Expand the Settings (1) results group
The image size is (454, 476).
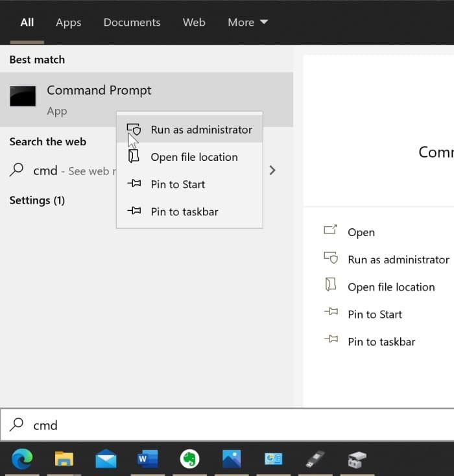[37, 200]
